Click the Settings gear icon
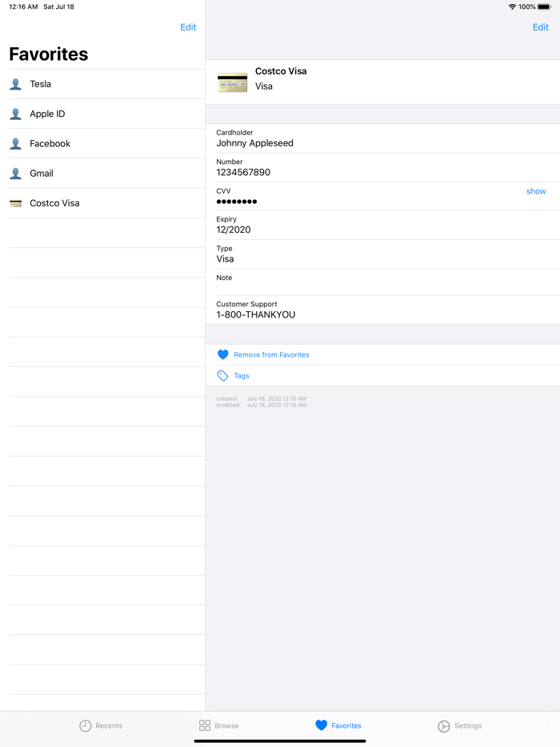Viewport: 560px width, 747px height. [x=444, y=726]
